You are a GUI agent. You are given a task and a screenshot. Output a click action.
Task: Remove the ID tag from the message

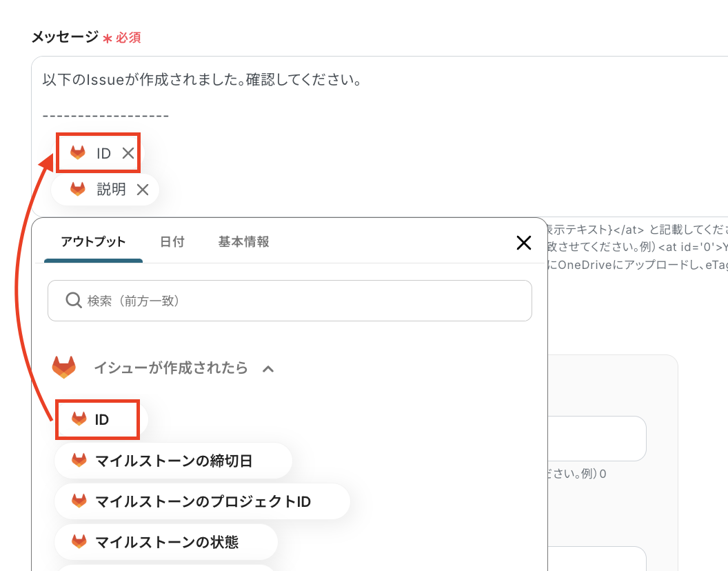[x=128, y=153]
